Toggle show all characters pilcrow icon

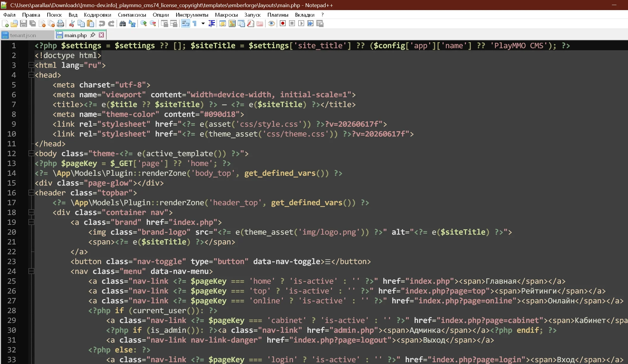point(195,24)
